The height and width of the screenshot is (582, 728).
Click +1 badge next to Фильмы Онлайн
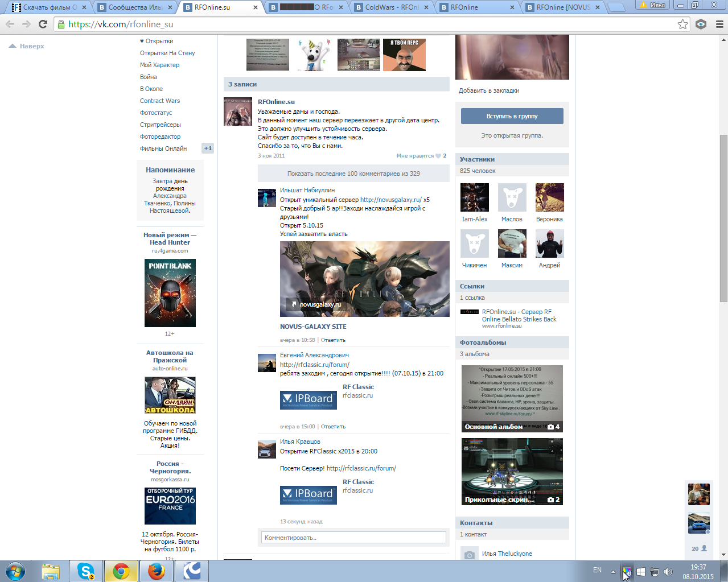point(208,148)
